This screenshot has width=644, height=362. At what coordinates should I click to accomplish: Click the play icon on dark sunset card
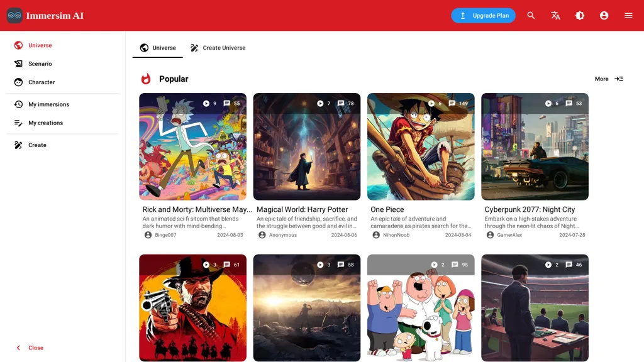point(320,265)
